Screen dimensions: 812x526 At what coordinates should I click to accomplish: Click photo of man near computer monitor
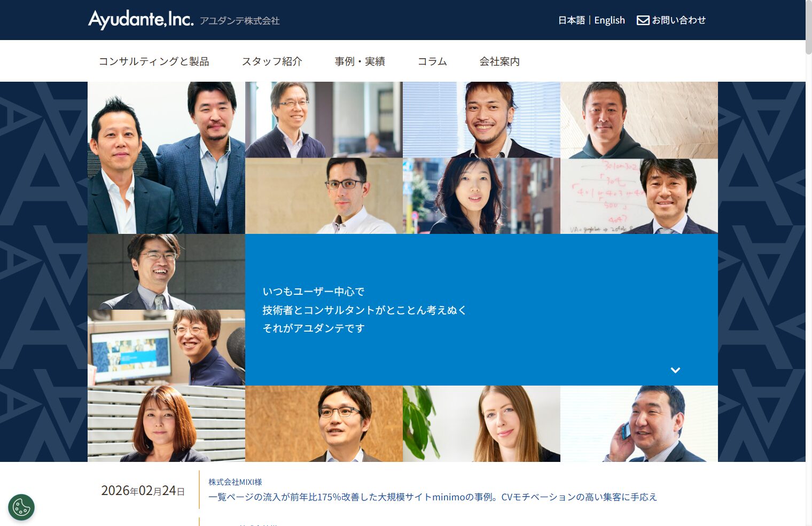click(166, 348)
